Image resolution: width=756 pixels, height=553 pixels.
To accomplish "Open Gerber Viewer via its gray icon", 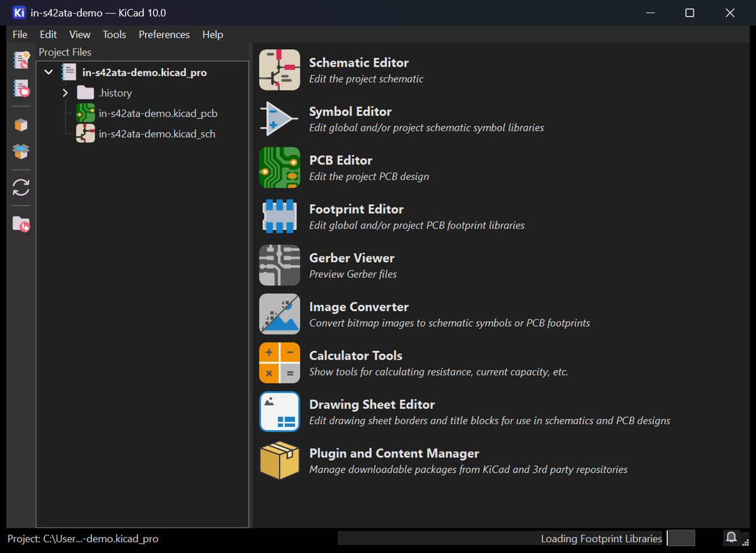I will (x=280, y=265).
